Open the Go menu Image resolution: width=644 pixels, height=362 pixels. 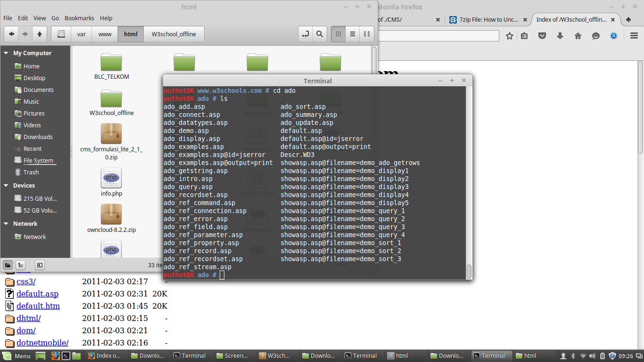point(55,18)
